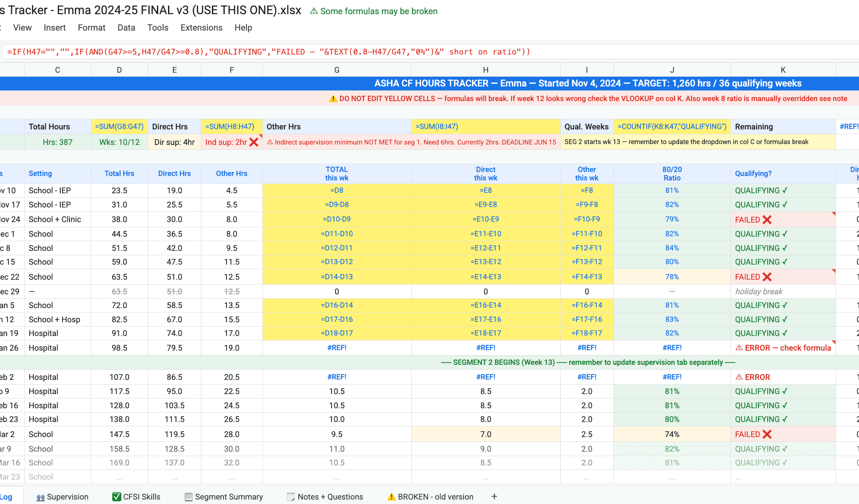Click the #REF! cell next to Remaining
The height and width of the screenshot is (504, 859).
(847, 127)
